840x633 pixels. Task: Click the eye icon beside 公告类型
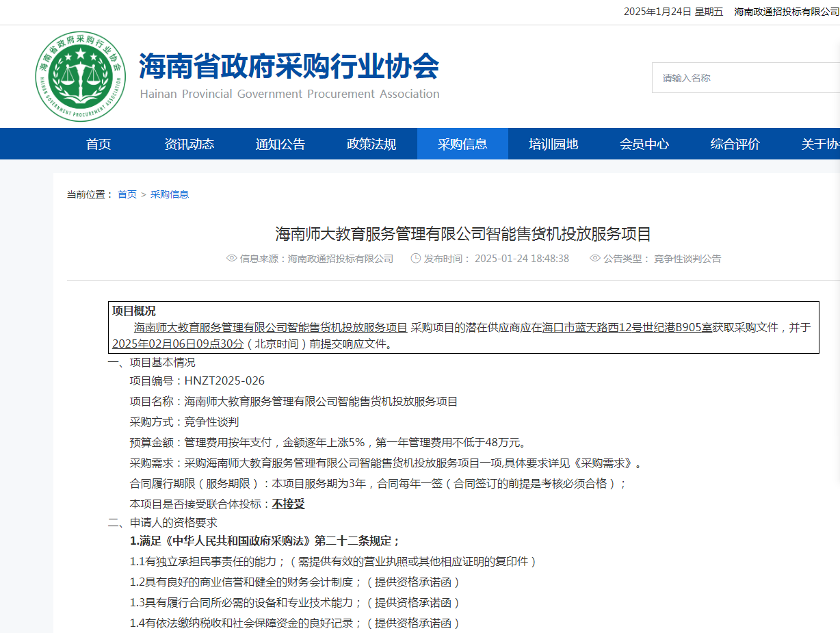pyautogui.click(x=594, y=259)
